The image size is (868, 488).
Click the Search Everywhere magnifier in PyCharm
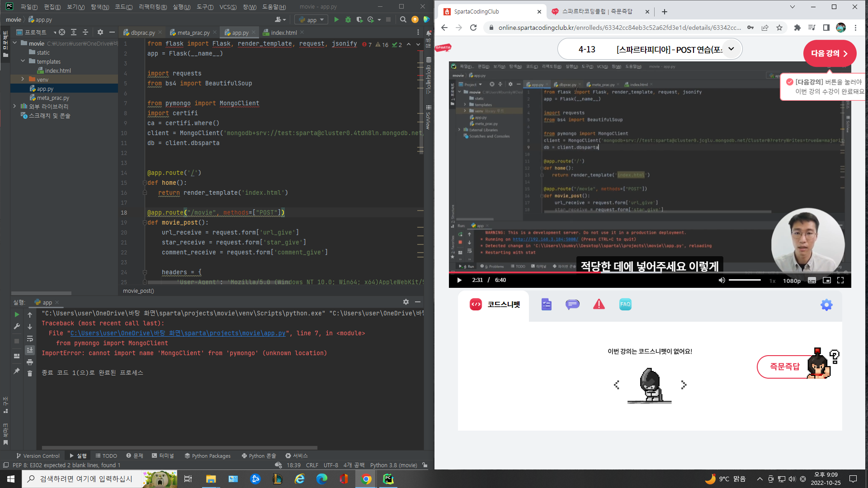coord(403,19)
